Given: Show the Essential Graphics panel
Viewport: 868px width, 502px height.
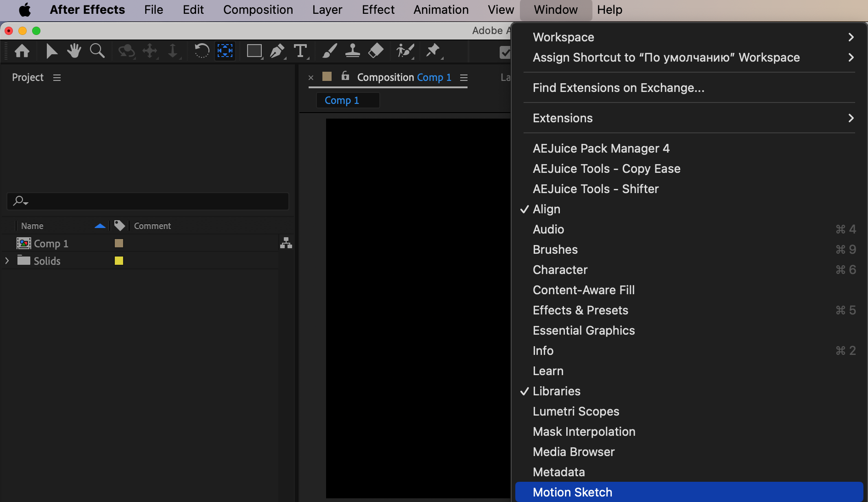Looking at the screenshot, I should pyautogui.click(x=689, y=331).
